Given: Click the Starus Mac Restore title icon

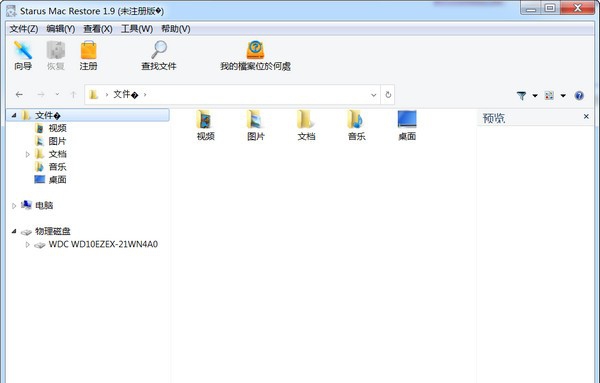Looking at the screenshot, I should click(11, 11).
